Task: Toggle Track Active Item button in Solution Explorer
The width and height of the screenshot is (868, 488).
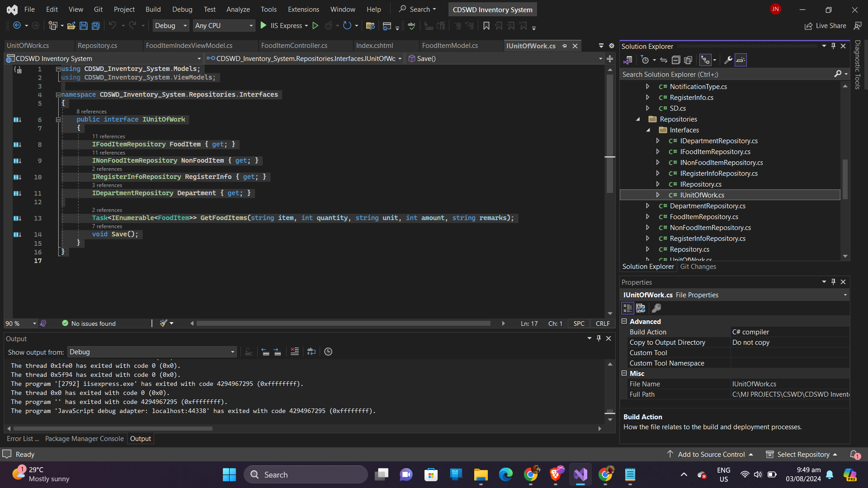Action: click(x=705, y=60)
